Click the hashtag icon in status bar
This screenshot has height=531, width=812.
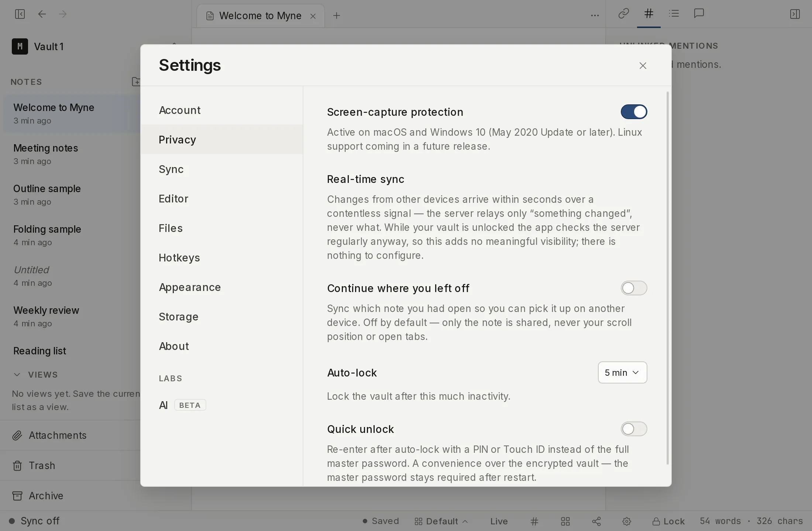tap(534, 521)
